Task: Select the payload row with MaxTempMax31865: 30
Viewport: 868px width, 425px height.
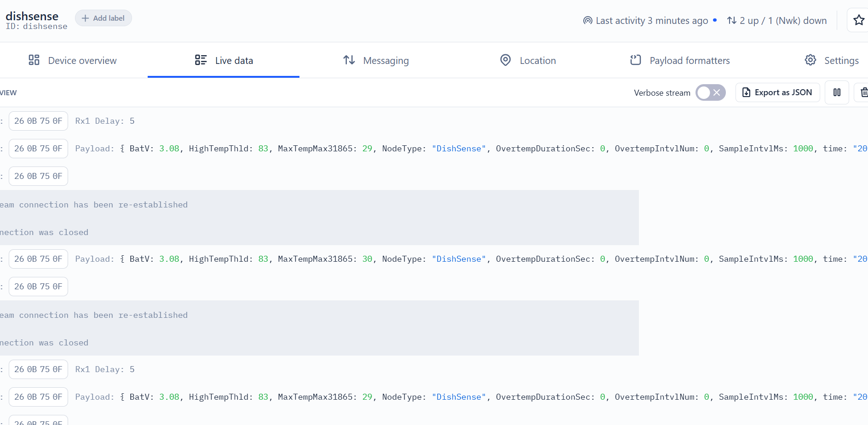Action: (434, 259)
